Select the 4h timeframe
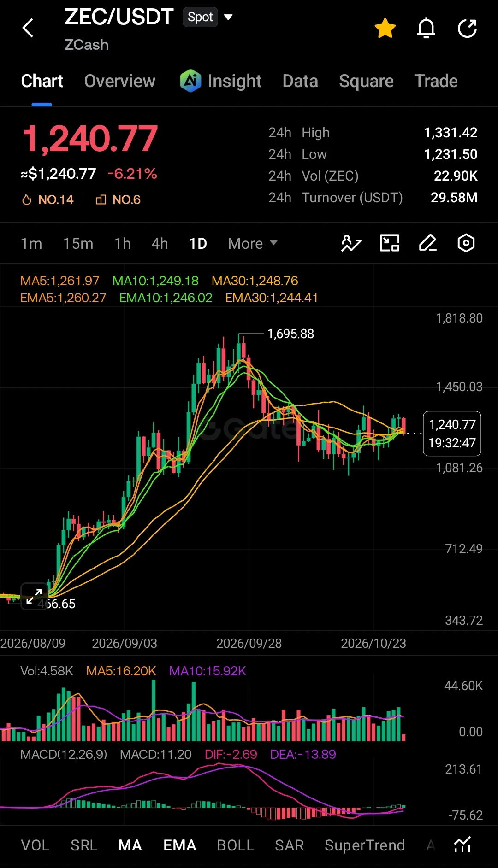 tap(160, 243)
